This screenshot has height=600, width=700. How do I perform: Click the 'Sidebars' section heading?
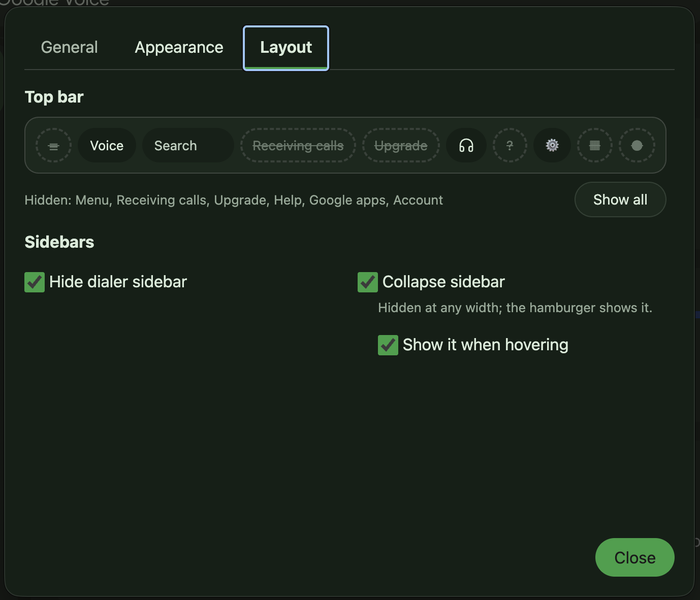click(x=59, y=242)
